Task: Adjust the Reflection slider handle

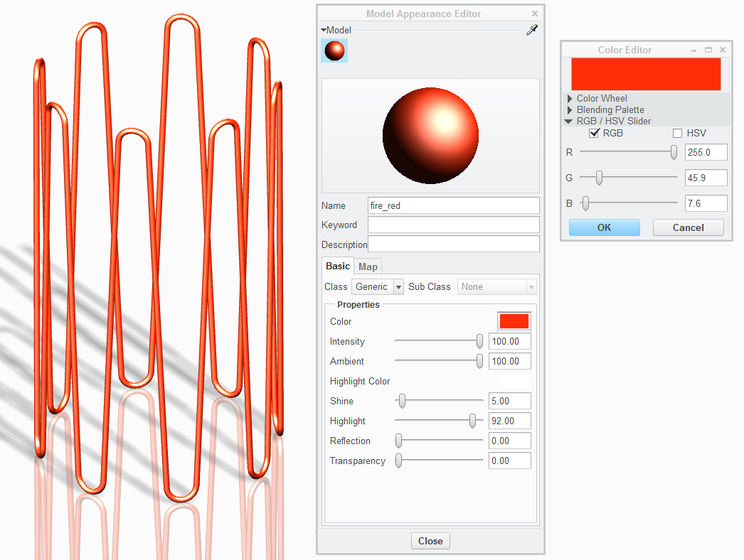Action: [399, 441]
